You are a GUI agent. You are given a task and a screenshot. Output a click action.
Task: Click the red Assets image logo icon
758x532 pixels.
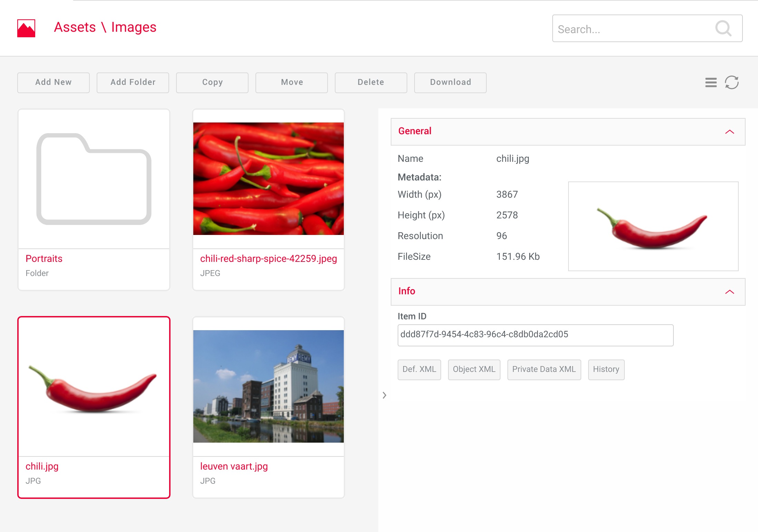coord(26,28)
